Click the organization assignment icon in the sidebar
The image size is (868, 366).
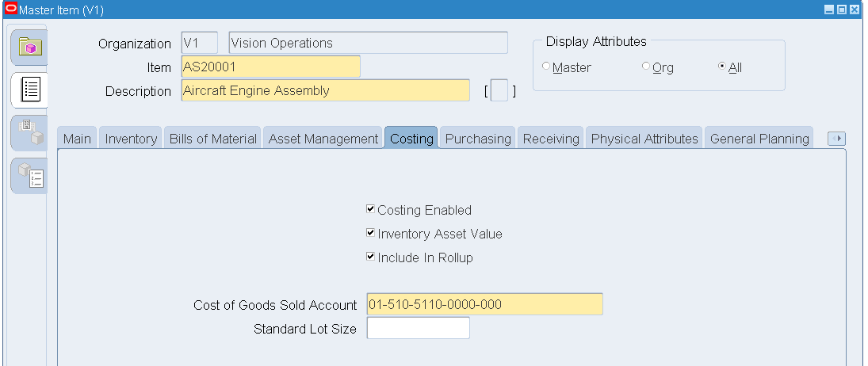click(x=29, y=132)
